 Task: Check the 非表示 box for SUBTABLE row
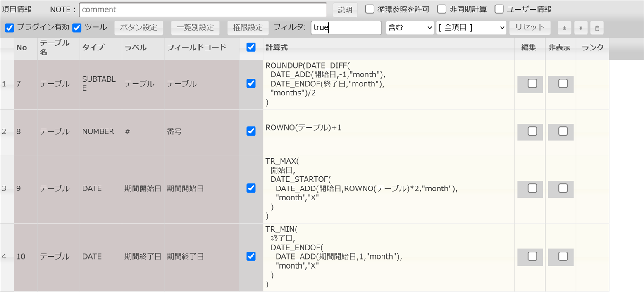coord(563,83)
